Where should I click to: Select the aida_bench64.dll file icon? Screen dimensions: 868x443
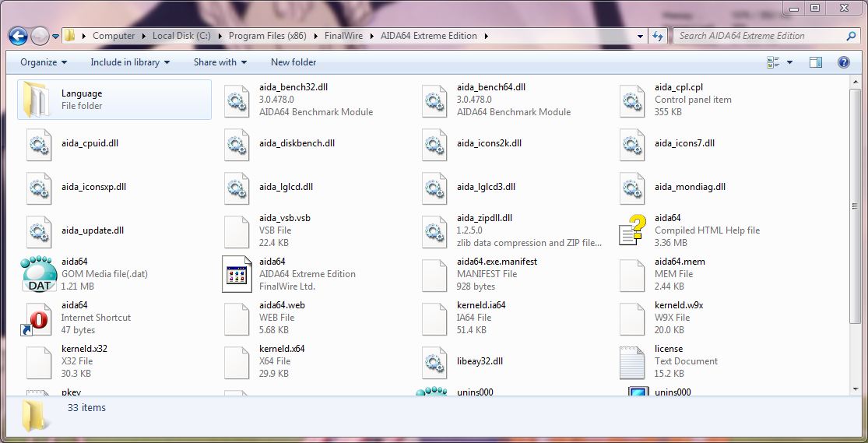(x=434, y=100)
